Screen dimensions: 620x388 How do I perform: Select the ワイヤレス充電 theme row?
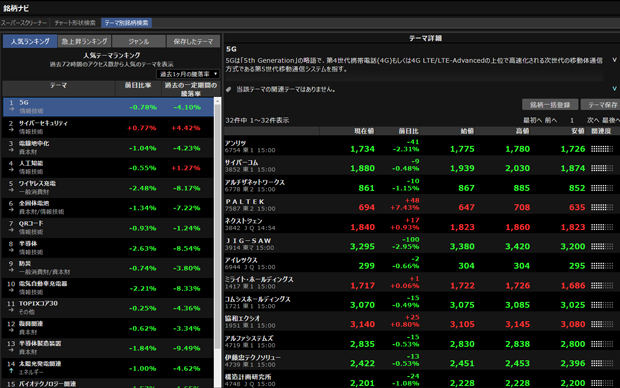coord(108,188)
